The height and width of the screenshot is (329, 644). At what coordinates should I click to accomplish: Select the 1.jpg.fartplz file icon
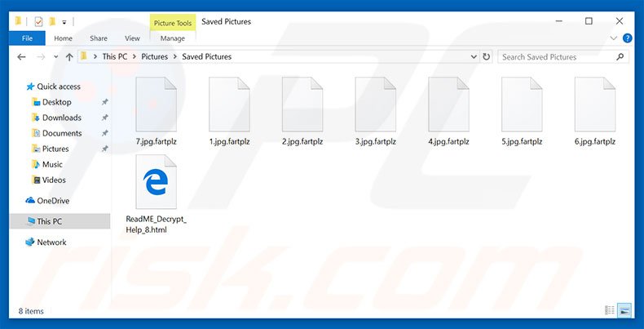click(229, 104)
